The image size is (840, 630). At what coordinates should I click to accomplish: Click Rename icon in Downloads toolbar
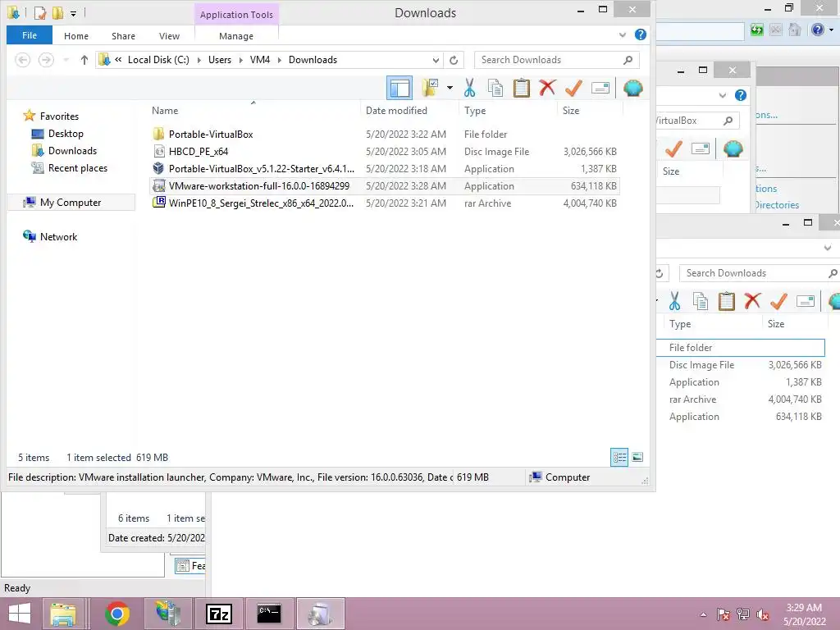coord(600,88)
